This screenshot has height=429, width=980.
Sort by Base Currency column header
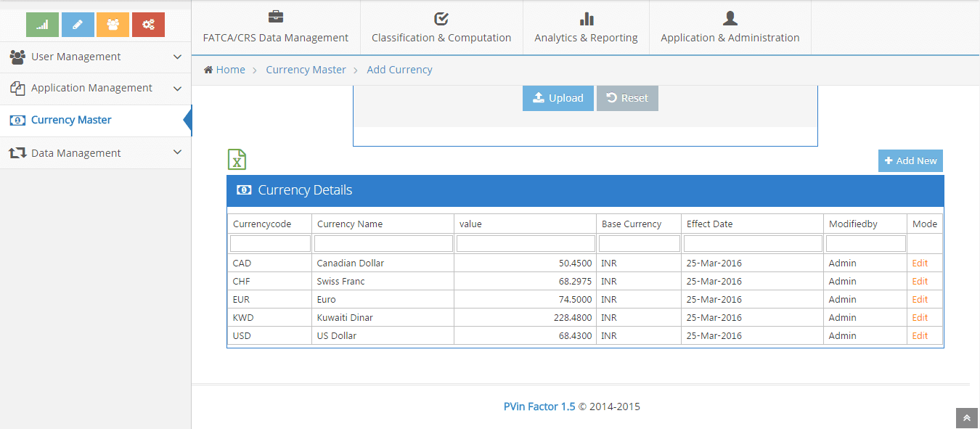pos(640,224)
